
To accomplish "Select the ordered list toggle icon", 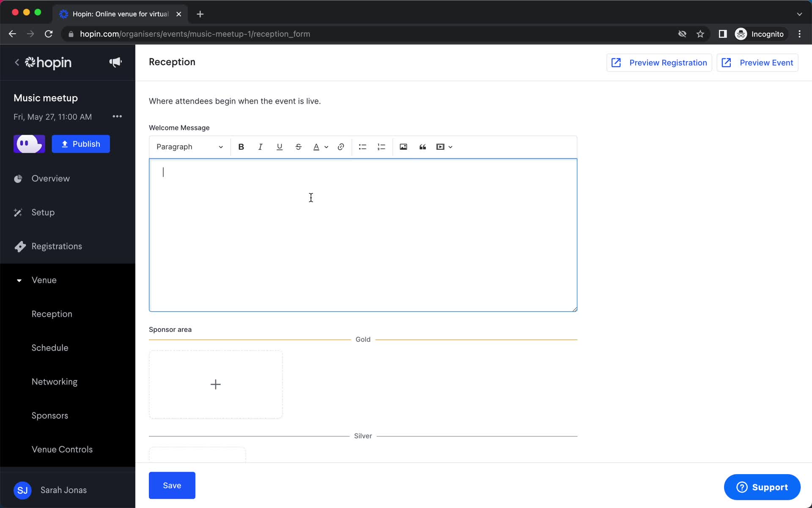I will tap(381, 146).
